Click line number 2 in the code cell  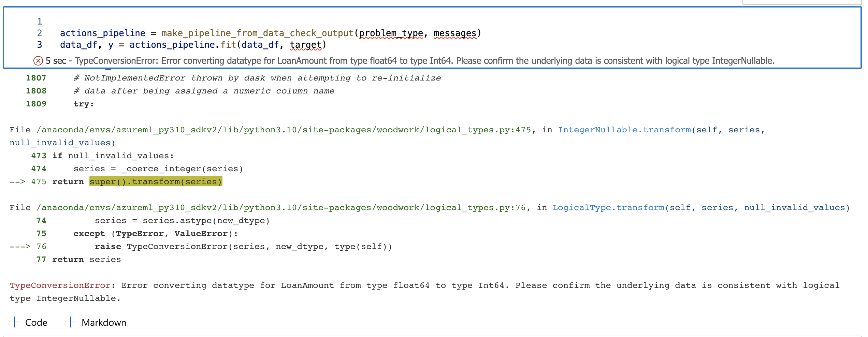point(40,33)
